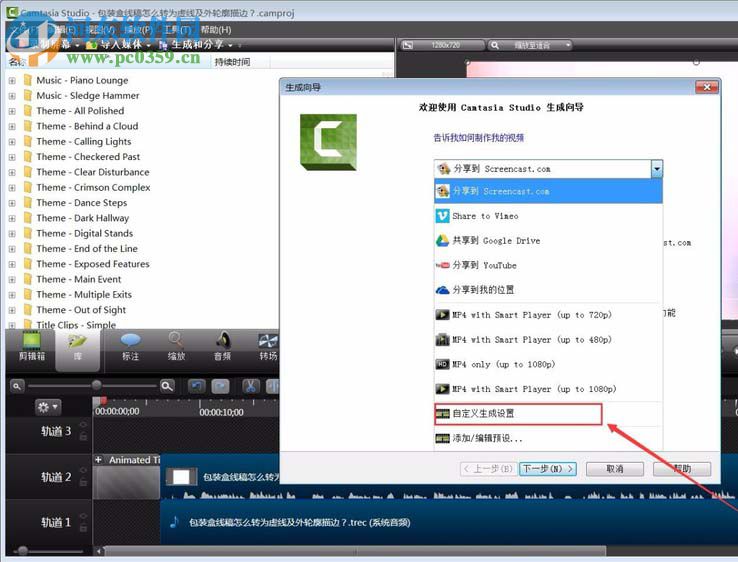Toggle lock of 轨道 2
Screen dimensions: 738x562
coord(83,482)
